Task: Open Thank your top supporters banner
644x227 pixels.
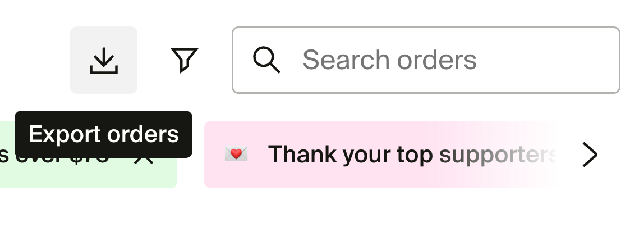Action: pyautogui.click(x=412, y=155)
